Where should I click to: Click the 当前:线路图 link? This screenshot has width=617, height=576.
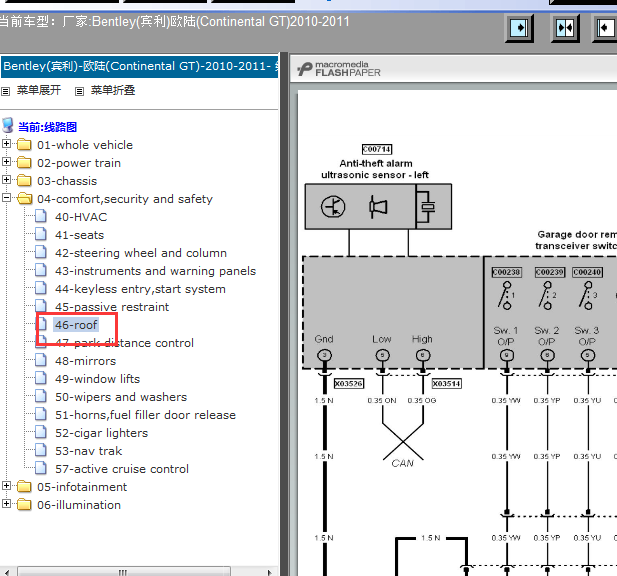(47, 127)
